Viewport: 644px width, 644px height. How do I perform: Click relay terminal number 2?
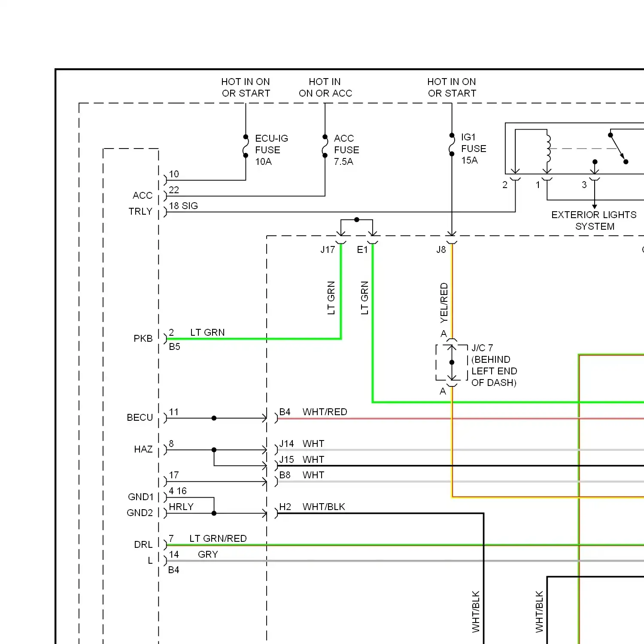tap(505, 185)
